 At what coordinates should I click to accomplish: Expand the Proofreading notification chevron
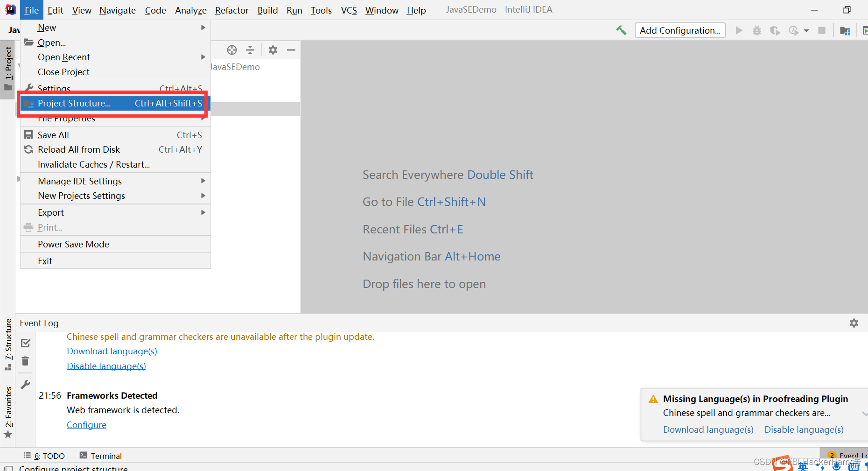click(864, 414)
